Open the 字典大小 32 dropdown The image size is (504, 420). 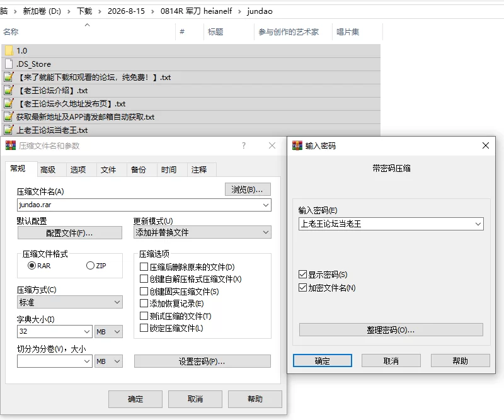[x=87, y=332]
